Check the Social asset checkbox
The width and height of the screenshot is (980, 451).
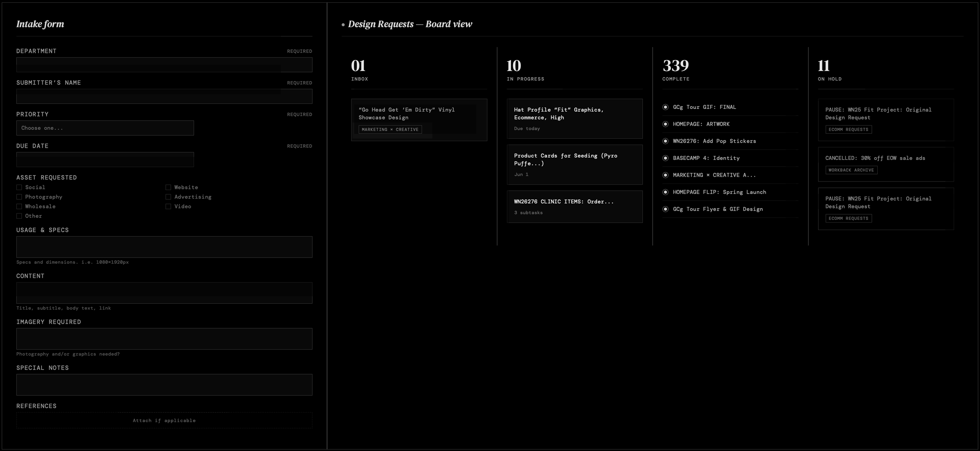click(x=19, y=187)
